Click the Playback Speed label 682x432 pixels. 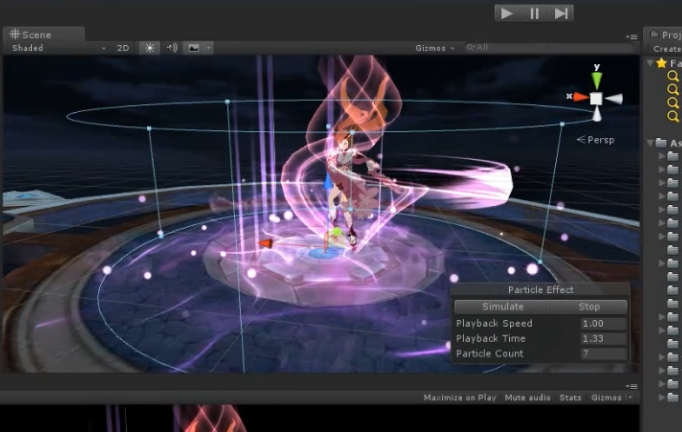[494, 324]
